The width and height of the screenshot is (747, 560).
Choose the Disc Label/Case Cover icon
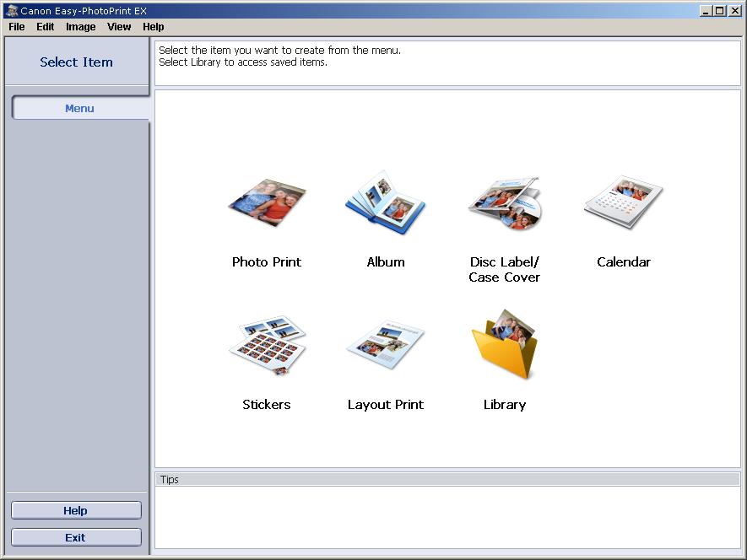[504, 203]
